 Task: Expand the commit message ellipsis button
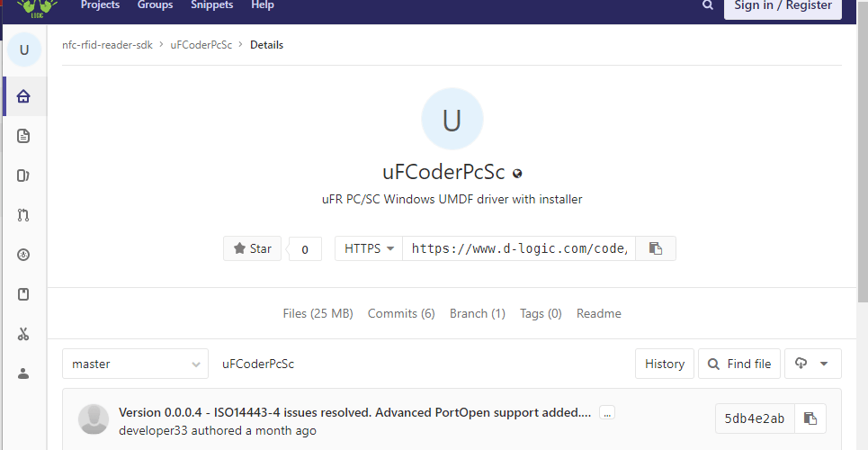pyautogui.click(x=607, y=413)
